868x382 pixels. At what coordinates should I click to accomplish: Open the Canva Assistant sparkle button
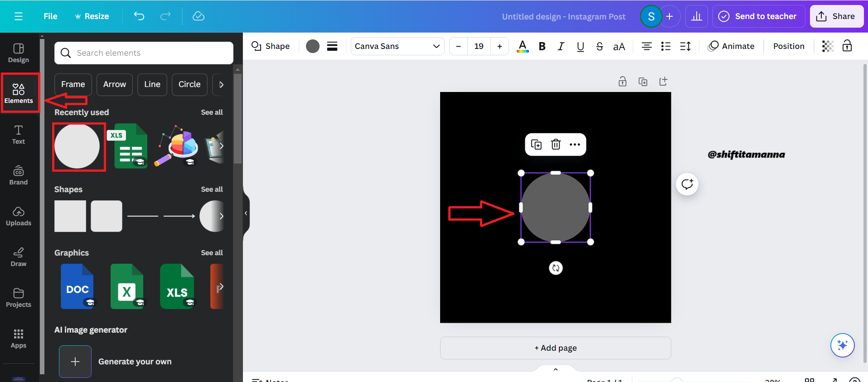843,345
